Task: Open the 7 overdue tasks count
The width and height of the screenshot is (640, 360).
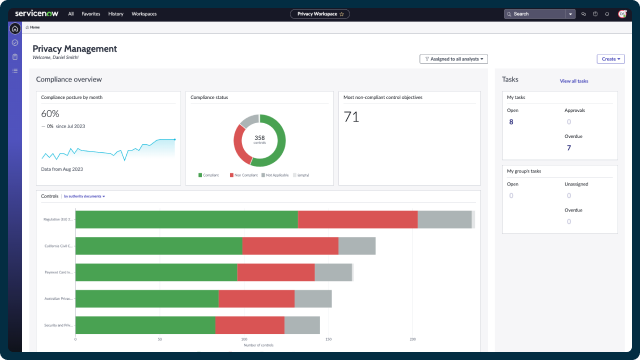Action: pos(569,148)
